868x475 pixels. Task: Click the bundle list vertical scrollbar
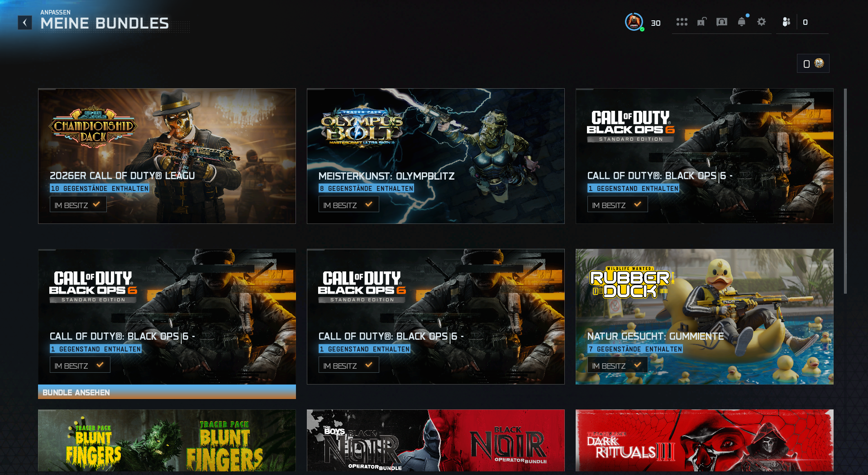point(845,191)
